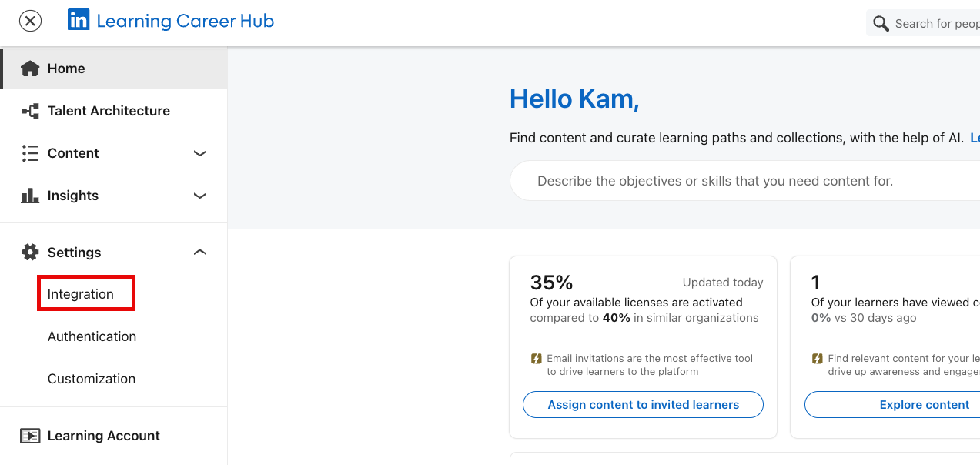Viewport: 980px width, 465px height.
Task: Expand the Insights section
Action: click(199, 196)
